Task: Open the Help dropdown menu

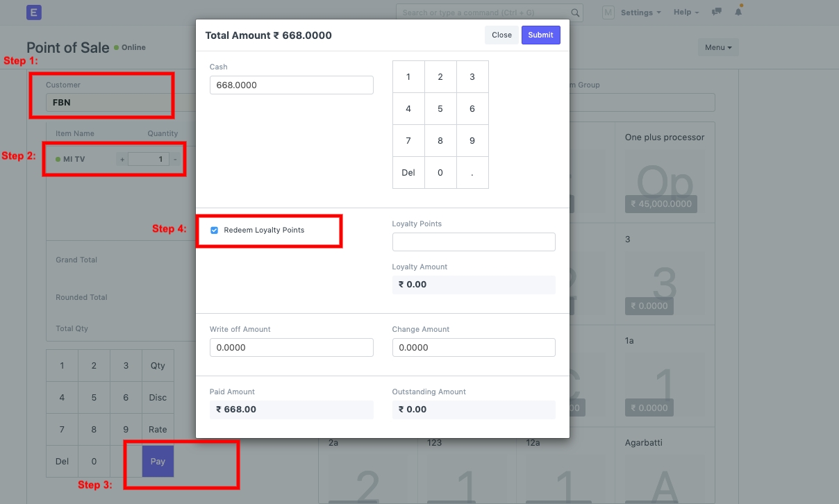Action: pyautogui.click(x=686, y=12)
